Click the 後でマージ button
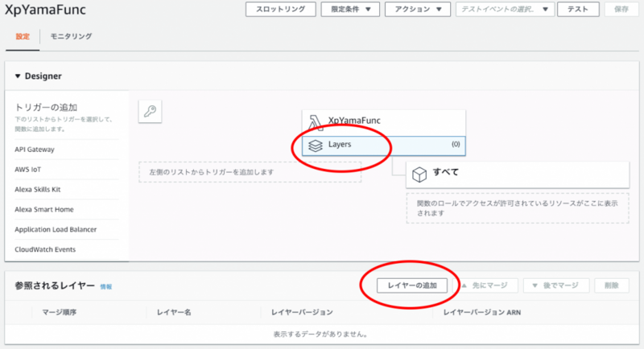This screenshot has width=644, height=349. [556, 285]
